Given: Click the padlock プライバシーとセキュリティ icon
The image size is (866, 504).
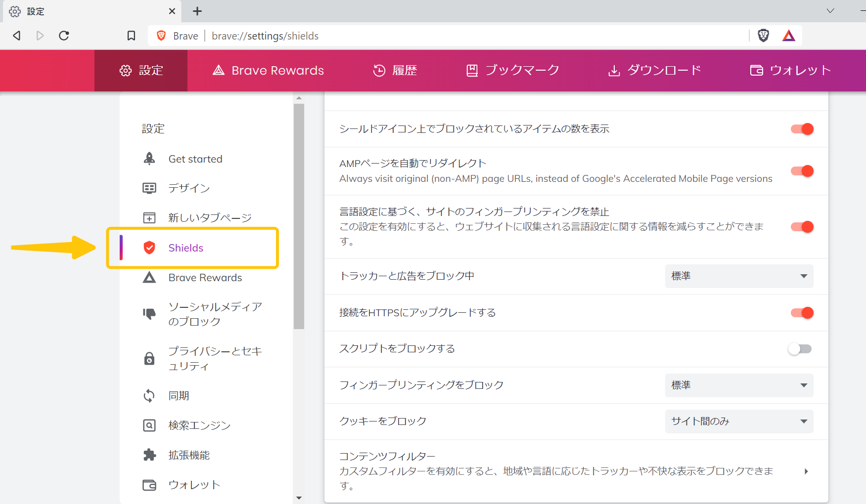Looking at the screenshot, I should [149, 358].
